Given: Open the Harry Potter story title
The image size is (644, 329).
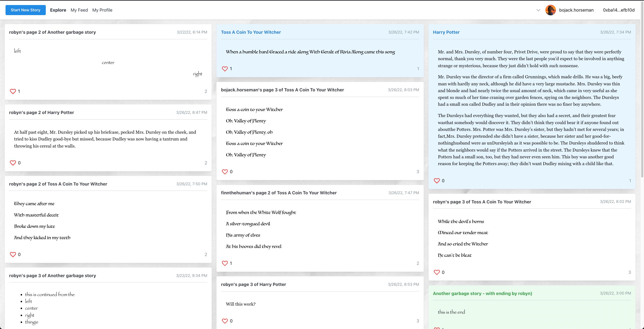Looking at the screenshot, I should tap(446, 32).
